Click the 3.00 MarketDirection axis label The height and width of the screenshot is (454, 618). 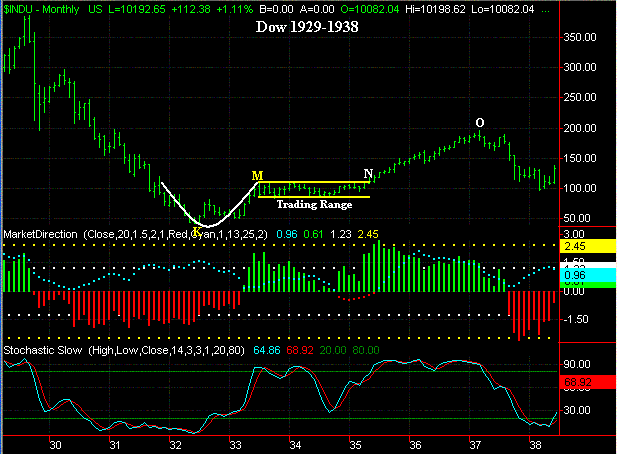pyautogui.click(x=574, y=234)
